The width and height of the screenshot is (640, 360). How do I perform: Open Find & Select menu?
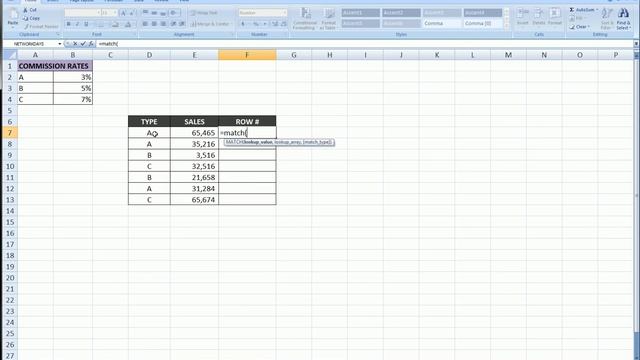click(623, 19)
